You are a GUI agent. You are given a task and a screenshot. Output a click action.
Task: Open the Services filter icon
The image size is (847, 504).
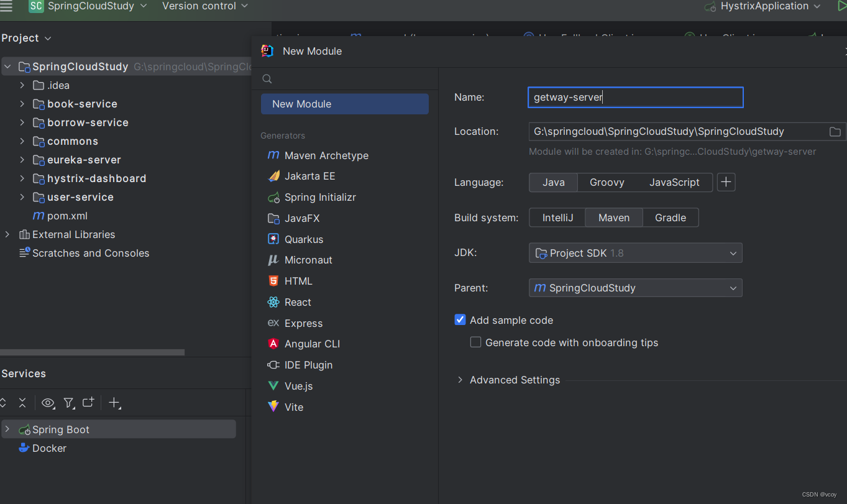[69, 403]
